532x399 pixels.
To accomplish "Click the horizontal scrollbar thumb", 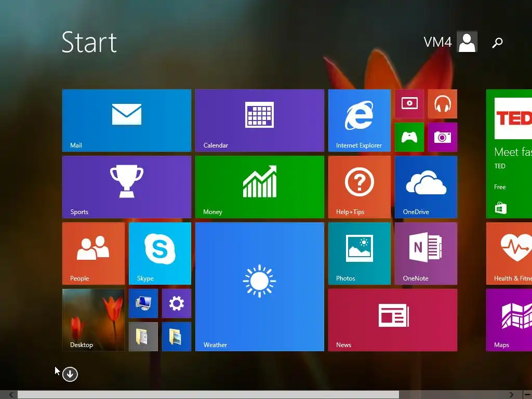I will coord(208,395).
